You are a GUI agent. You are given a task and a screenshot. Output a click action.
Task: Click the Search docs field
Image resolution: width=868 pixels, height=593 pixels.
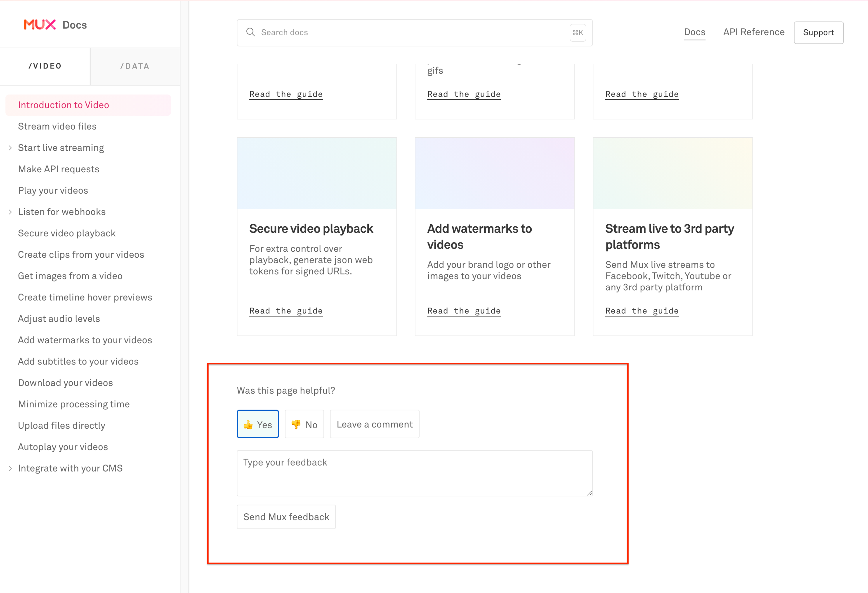[411, 33]
